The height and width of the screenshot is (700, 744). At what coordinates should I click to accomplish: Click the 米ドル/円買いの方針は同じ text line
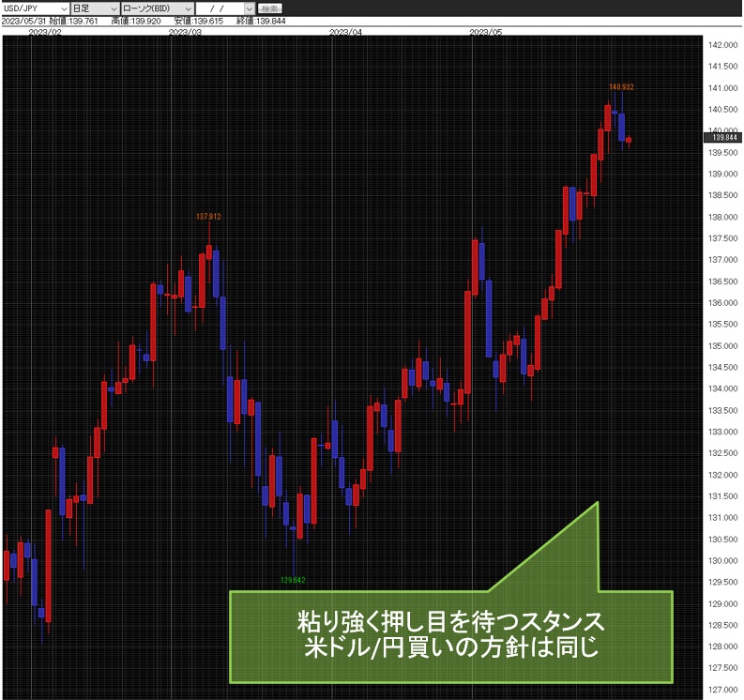pyautogui.click(x=450, y=647)
